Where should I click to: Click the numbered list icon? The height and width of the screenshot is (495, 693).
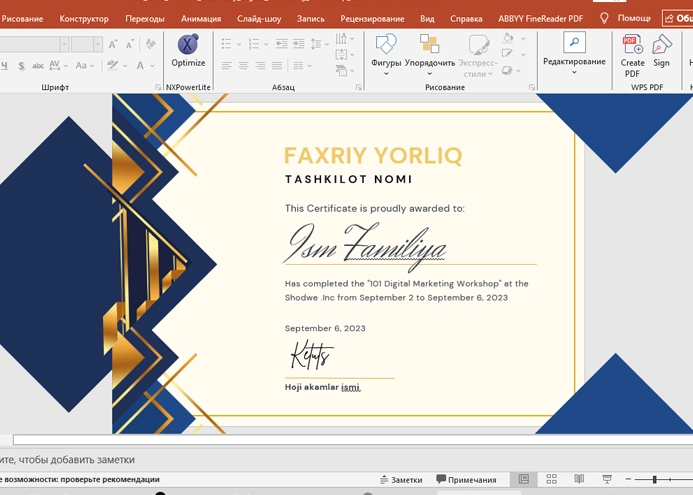pos(254,43)
